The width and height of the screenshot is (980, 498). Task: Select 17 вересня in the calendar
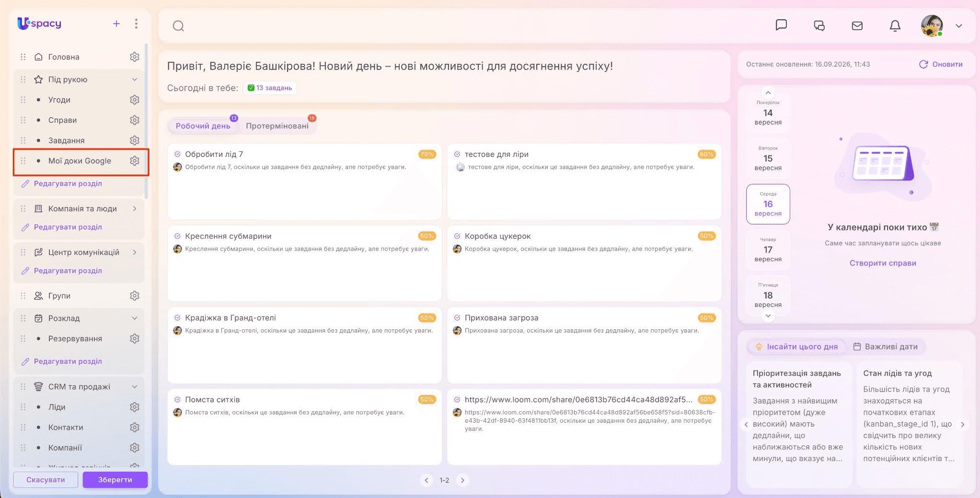pyautogui.click(x=768, y=250)
